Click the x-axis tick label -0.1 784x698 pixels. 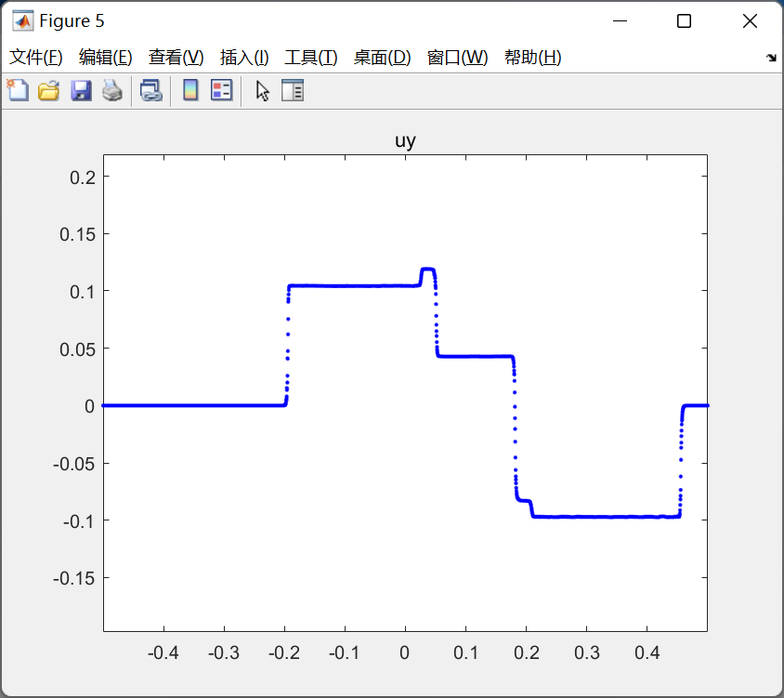coord(344,652)
